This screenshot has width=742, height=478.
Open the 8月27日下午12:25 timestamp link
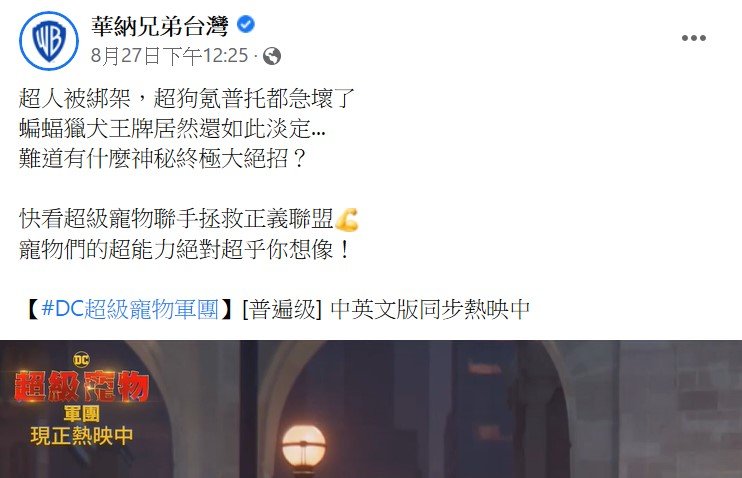[169, 56]
